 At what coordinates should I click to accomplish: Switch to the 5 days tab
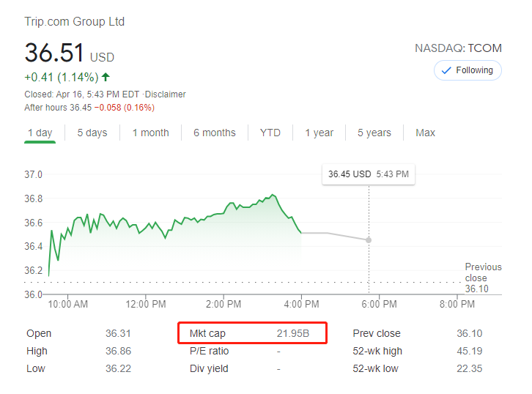(x=92, y=133)
